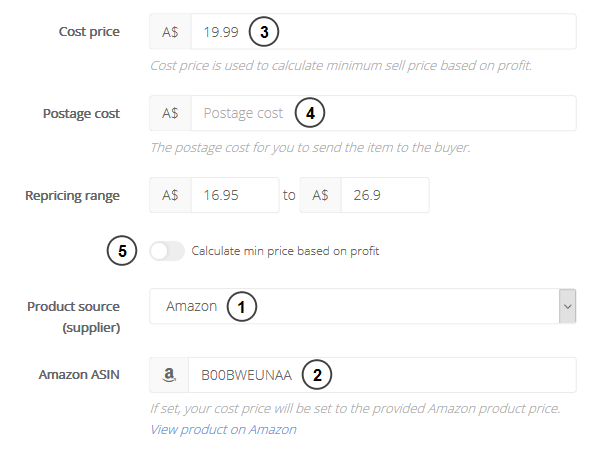Open the Product source dropdown arrow
The width and height of the screenshot is (591, 461).
[568, 306]
